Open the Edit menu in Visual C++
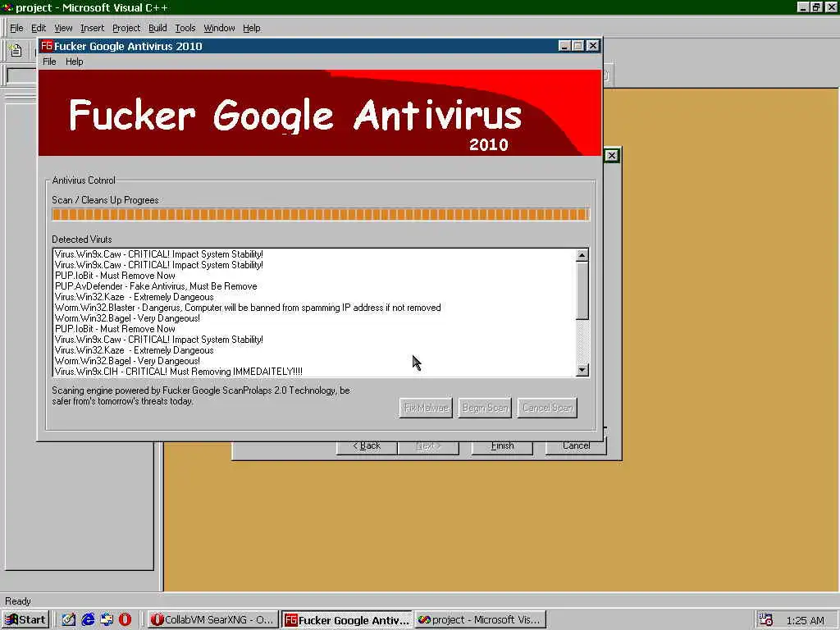This screenshot has height=630, width=840. click(x=38, y=28)
